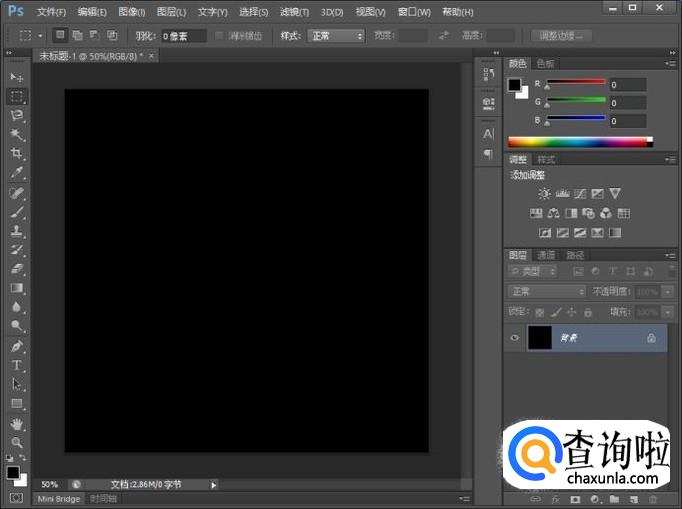Toggle Quick Mask mode below color swatches

tap(16, 497)
